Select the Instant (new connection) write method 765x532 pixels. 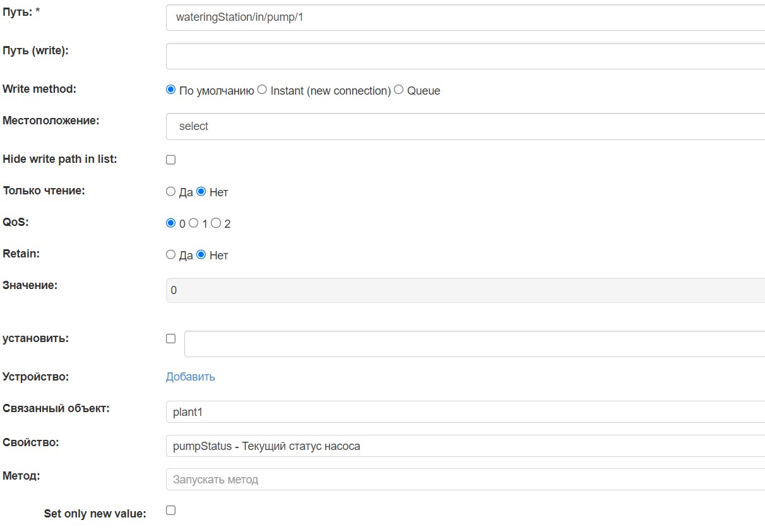tap(261, 89)
